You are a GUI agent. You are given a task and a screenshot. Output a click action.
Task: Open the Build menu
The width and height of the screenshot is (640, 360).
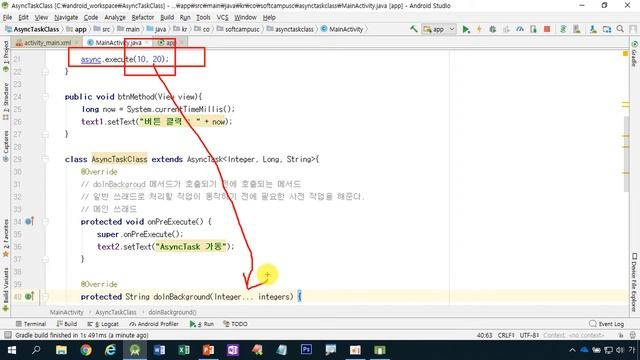167,17
